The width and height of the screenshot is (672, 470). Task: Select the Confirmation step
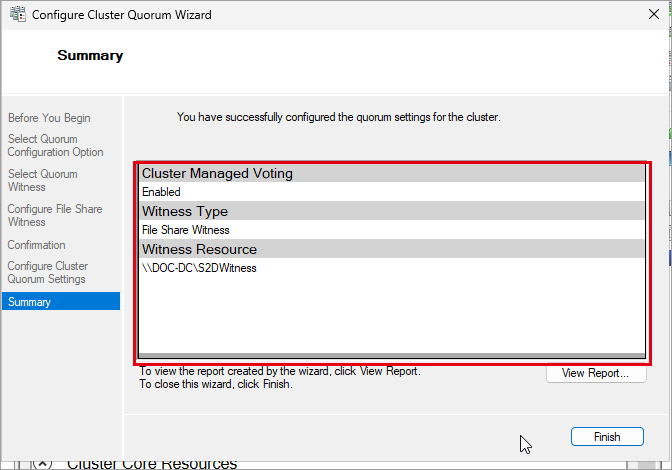(x=36, y=245)
